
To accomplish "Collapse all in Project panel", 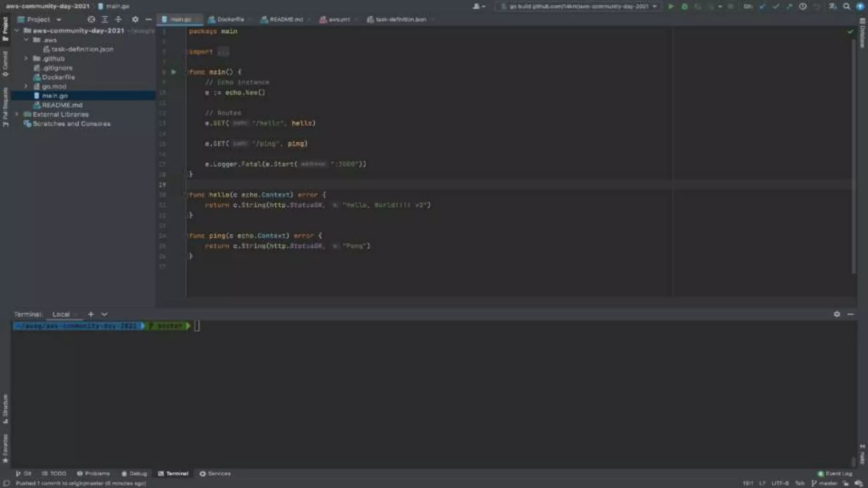I will point(118,19).
